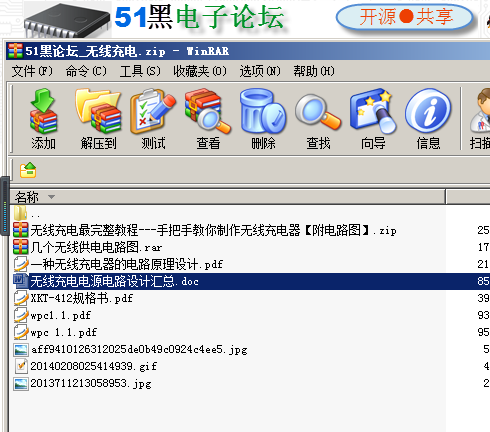Screen dimensions: 490x432
Task: Open the 文件(F) menu
Action: pos(32,71)
